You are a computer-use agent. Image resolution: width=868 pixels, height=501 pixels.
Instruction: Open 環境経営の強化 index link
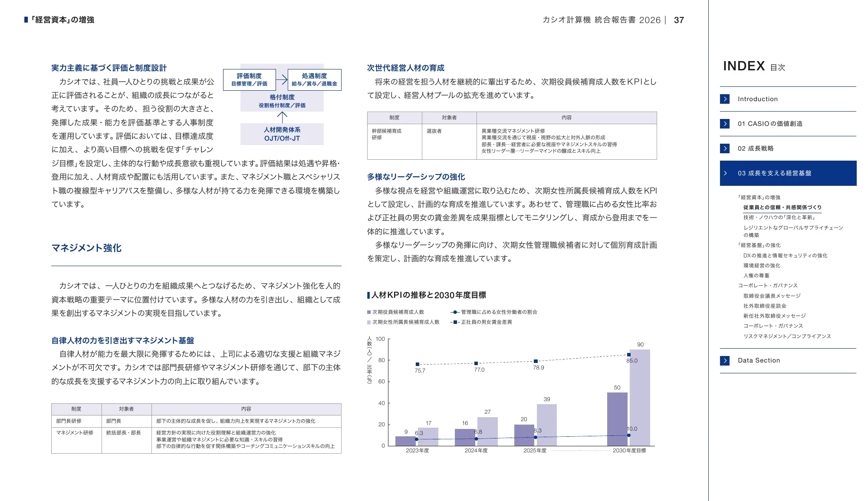click(762, 266)
